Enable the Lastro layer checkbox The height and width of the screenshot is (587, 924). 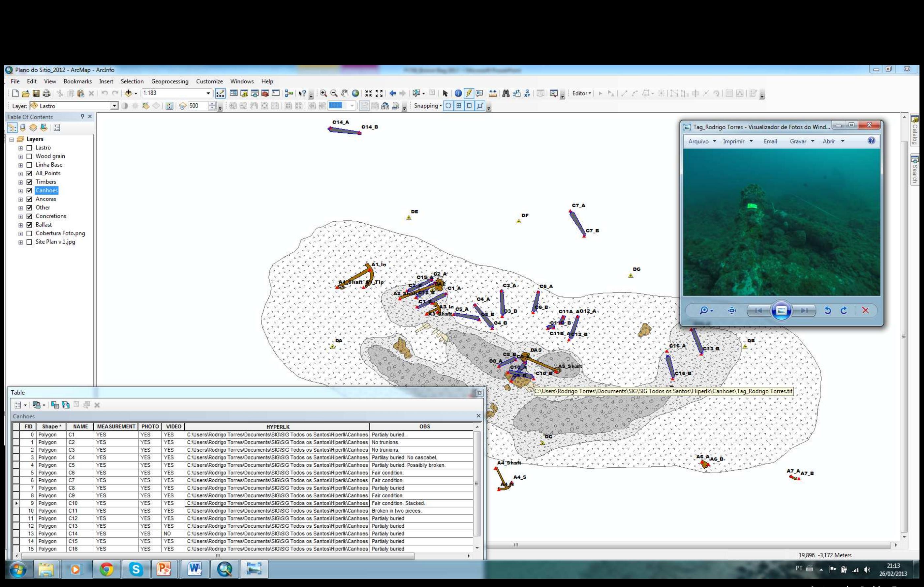tap(29, 148)
